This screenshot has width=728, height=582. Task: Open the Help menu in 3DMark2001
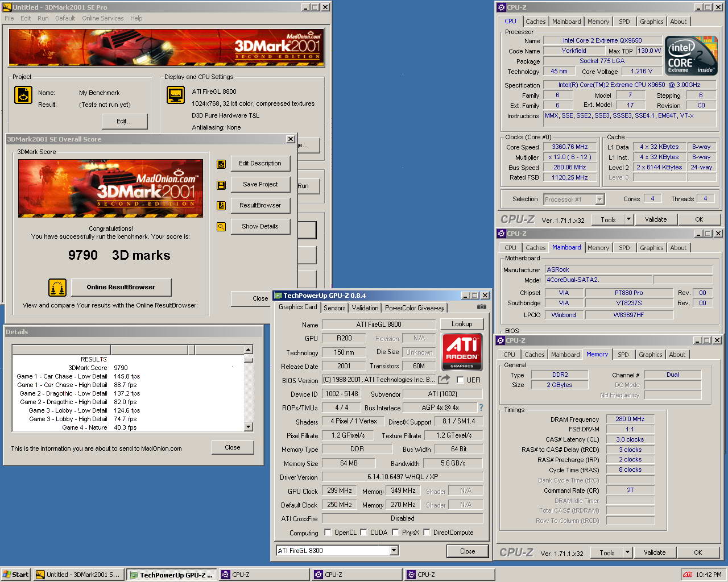pyautogui.click(x=136, y=18)
